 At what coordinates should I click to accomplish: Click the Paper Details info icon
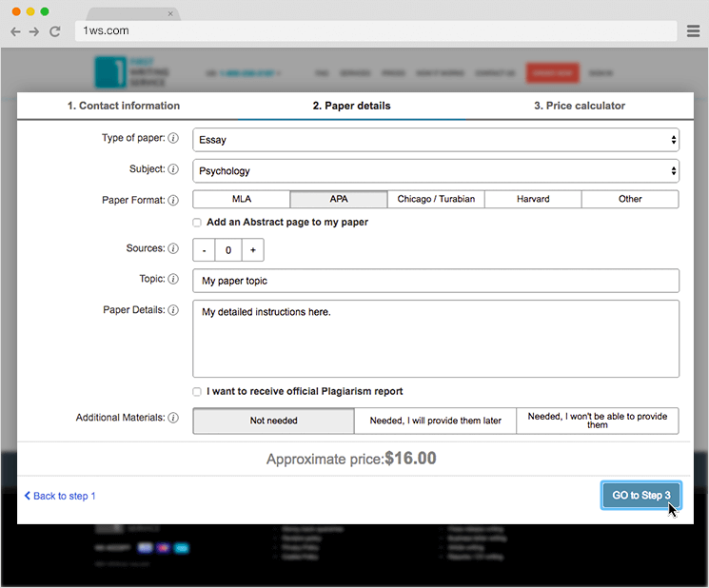point(173,310)
